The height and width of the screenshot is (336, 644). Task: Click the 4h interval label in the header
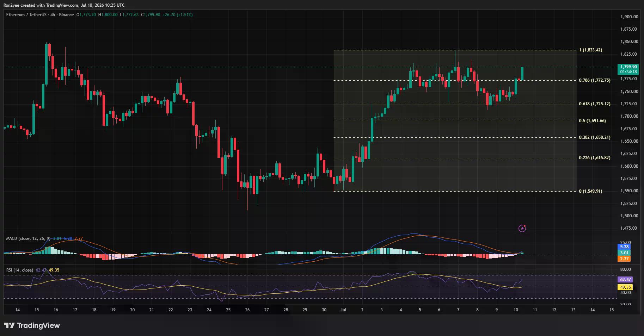coord(53,15)
